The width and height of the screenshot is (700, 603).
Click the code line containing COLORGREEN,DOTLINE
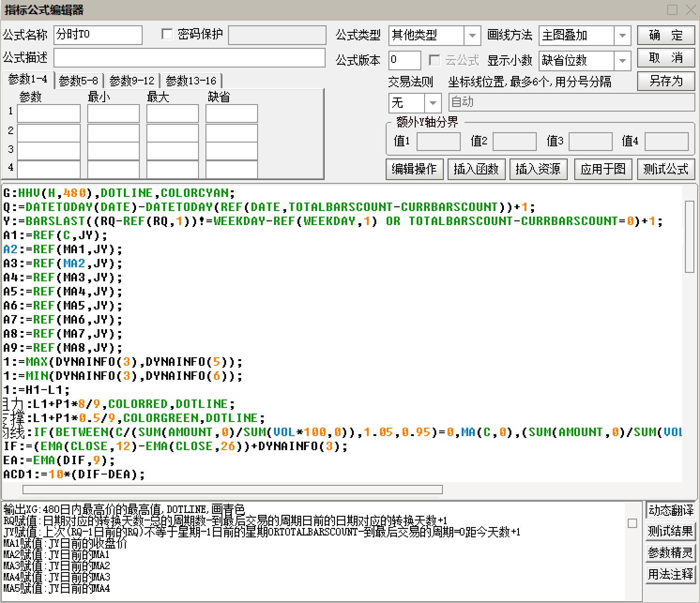[x=134, y=418]
